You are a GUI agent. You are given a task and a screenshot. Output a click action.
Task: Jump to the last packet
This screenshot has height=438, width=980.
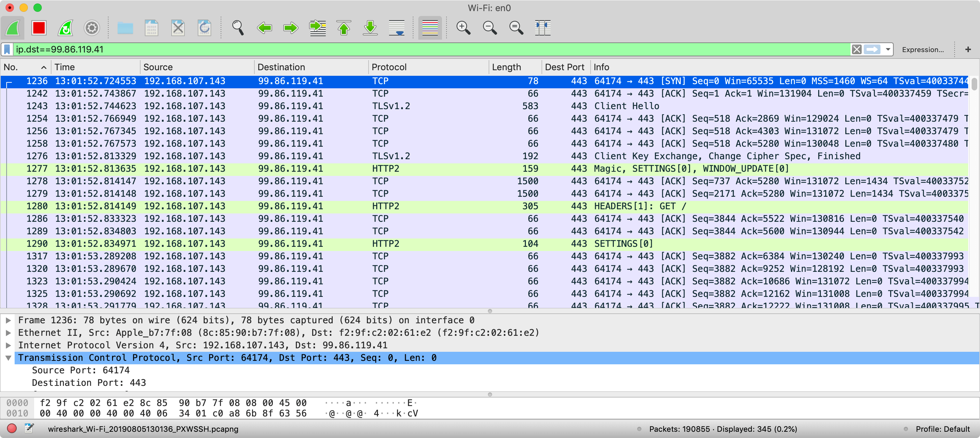click(x=370, y=28)
